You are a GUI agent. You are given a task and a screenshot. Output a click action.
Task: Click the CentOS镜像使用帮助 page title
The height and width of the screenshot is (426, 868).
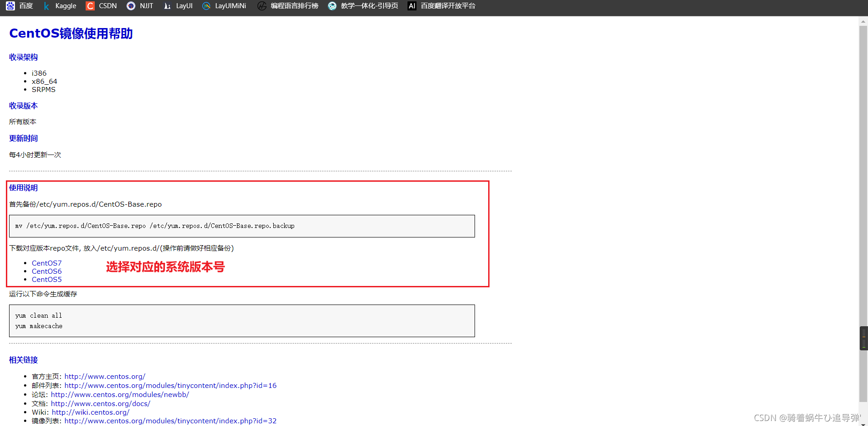(71, 34)
